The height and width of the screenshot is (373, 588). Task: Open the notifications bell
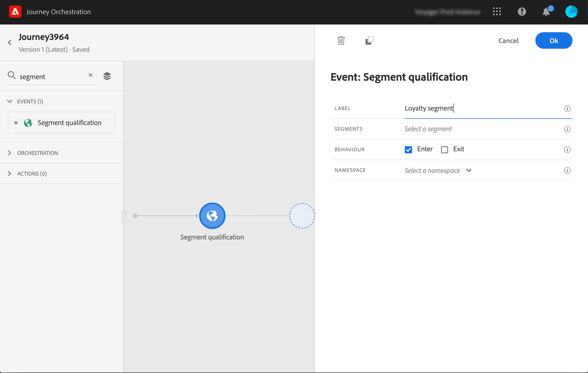click(546, 12)
